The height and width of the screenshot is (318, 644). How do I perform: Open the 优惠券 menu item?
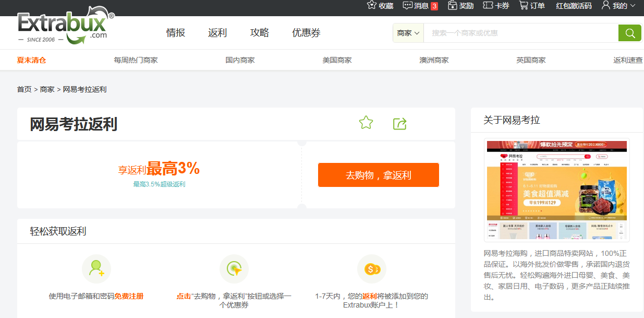(306, 33)
